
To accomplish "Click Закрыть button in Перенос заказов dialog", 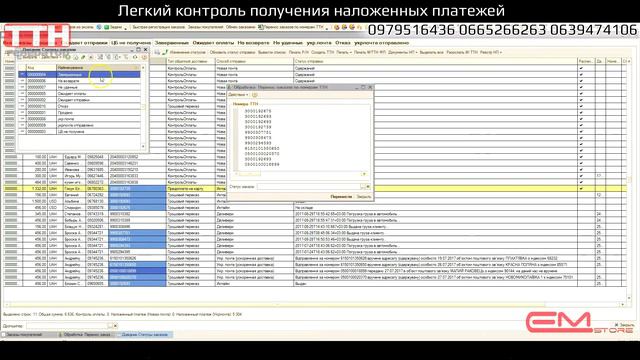I will point(364,197).
